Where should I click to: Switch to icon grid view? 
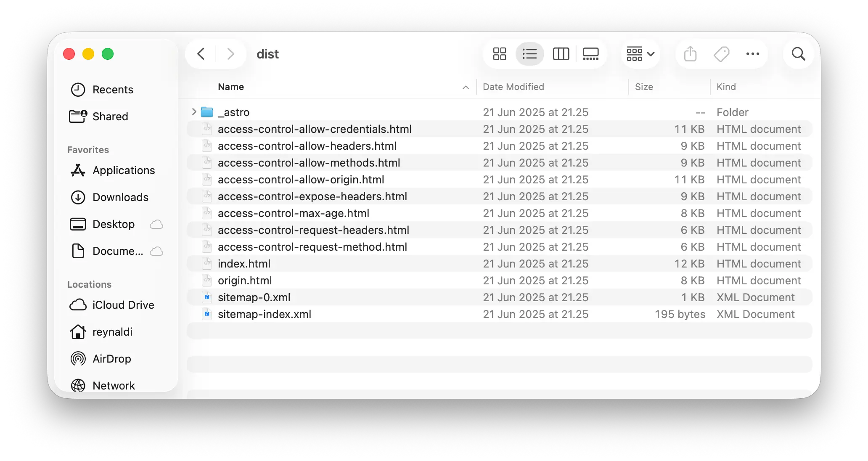[x=499, y=54]
